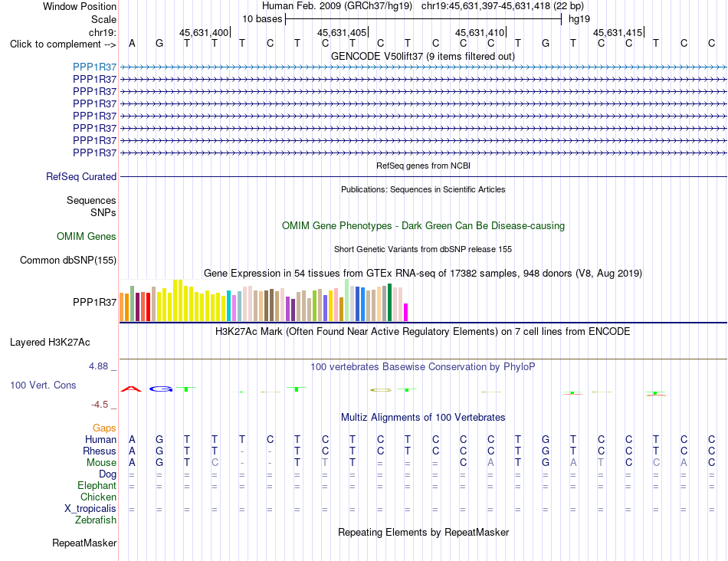This screenshot has width=728, height=561.
Task: Open '100 vertebrates Basewise Conservation by PhyloP' title
Action: pos(423,367)
